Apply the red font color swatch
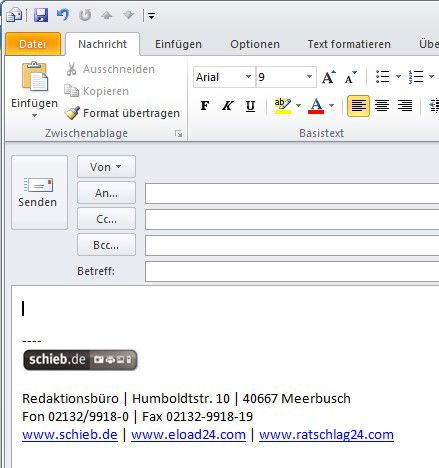 [x=316, y=106]
